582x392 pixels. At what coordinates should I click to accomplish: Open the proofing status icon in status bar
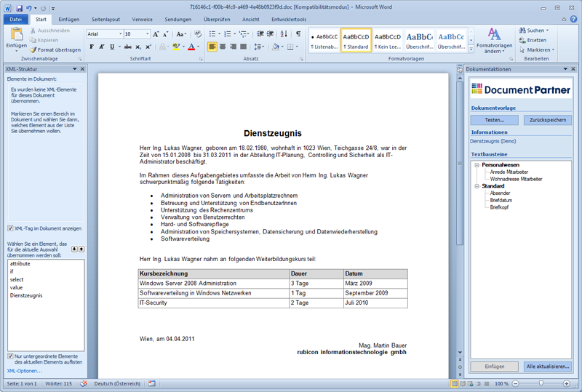(x=84, y=383)
